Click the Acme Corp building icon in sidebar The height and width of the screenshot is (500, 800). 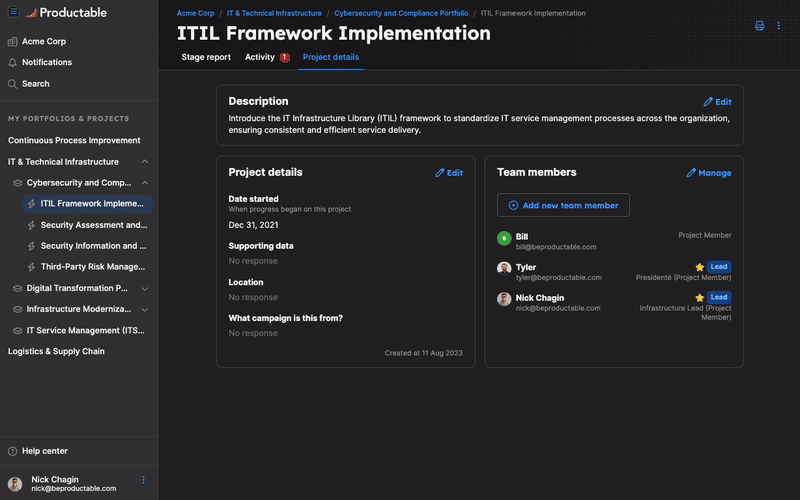[x=13, y=42]
